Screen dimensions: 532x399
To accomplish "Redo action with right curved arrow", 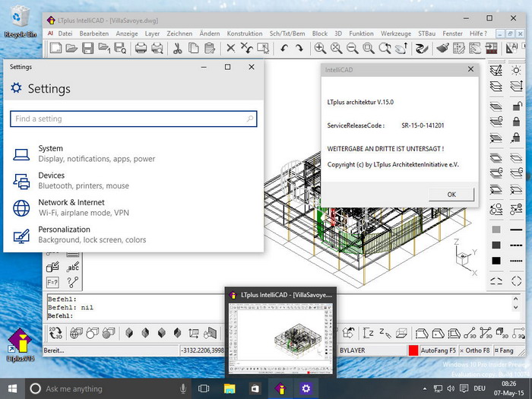I will click(x=299, y=48).
